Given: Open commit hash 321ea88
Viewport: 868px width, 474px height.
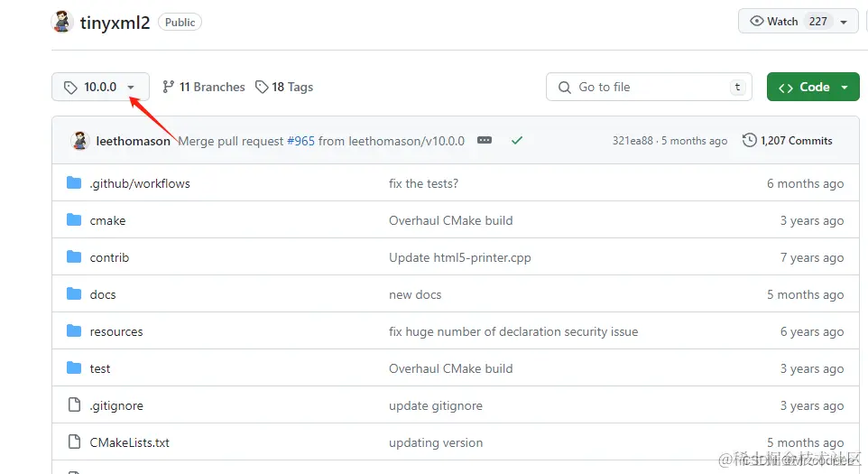Looking at the screenshot, I should [x=633, y=141].
